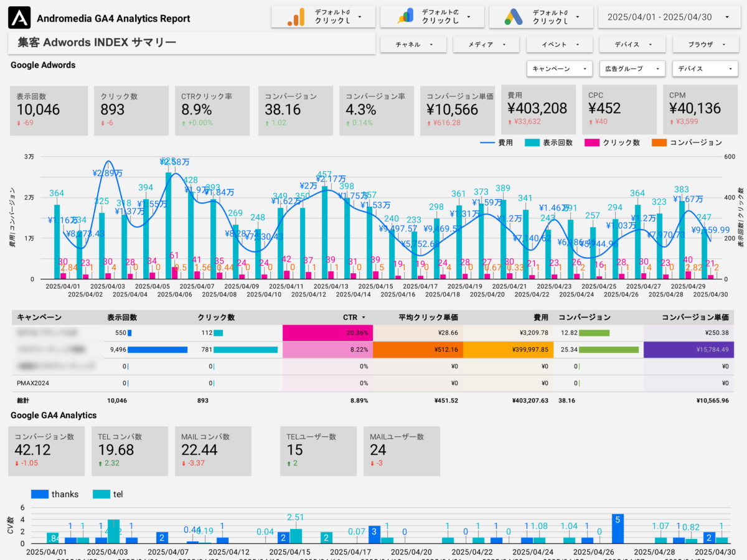The width and height of the screenshot is (747, 560).
Task: Click the ¥403,207.63 total cost value
Action: 530,401
